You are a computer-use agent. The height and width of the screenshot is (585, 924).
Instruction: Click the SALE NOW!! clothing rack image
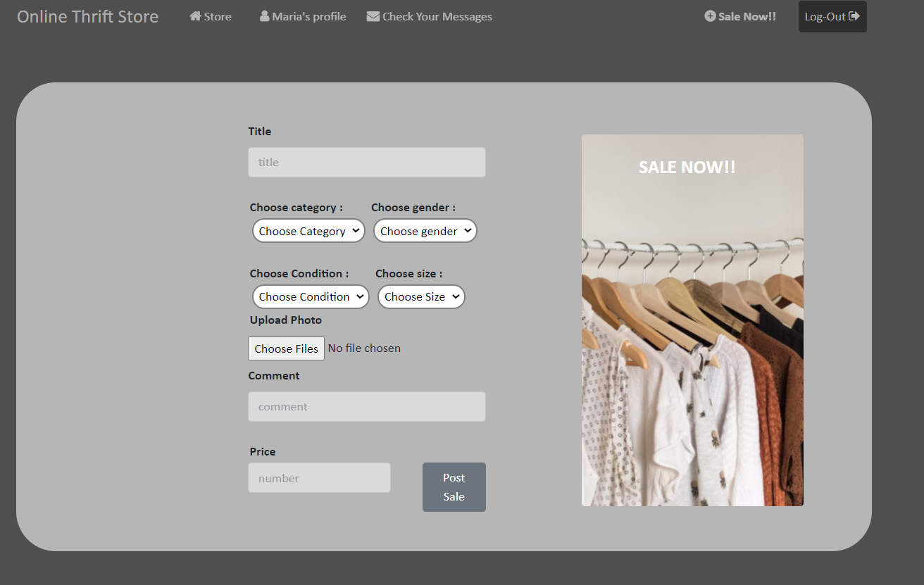[692, 320]
